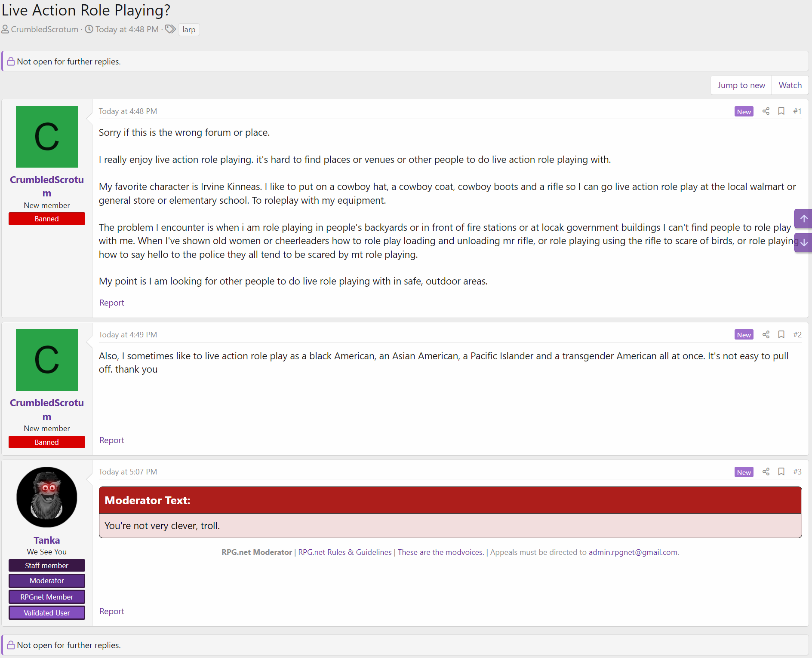Image resolution: width=812 pixels, height=658 pixels.
Task: Report post #2
Action: 112,440
